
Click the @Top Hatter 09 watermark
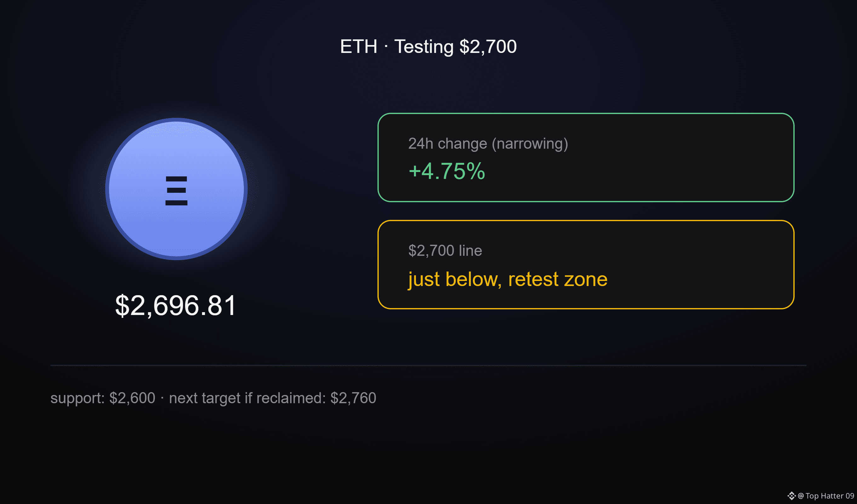[826, 496]
